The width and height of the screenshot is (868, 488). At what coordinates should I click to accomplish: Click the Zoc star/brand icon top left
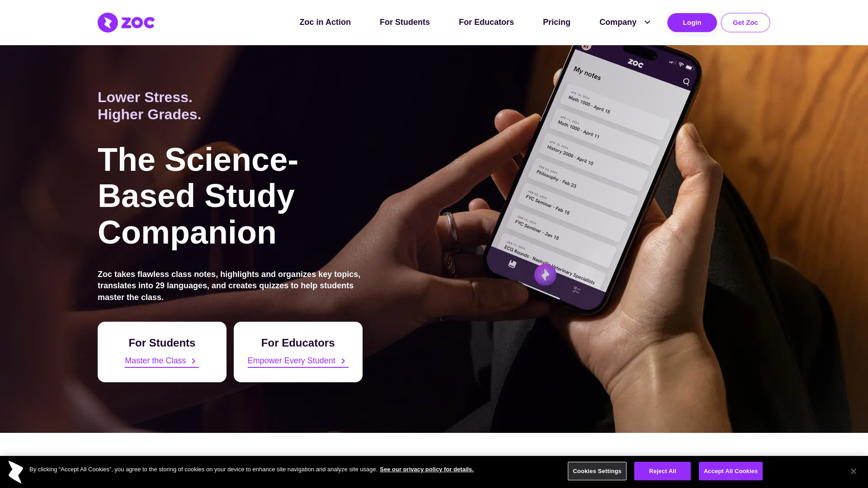point(107,22)
